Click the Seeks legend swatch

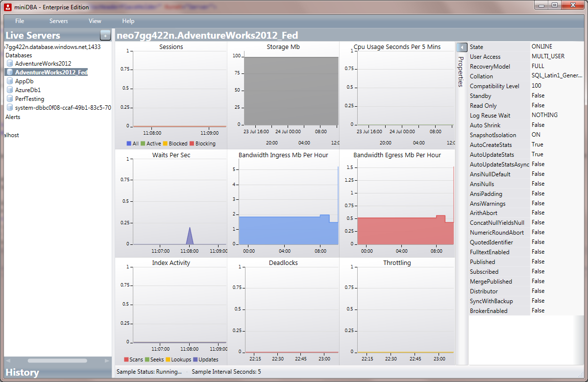click(147, 359)
